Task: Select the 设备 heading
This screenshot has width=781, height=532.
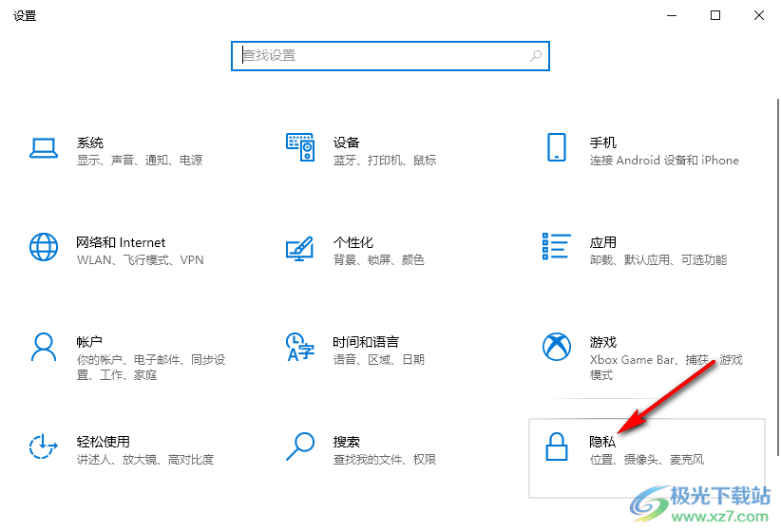Action: click(347, 142)
